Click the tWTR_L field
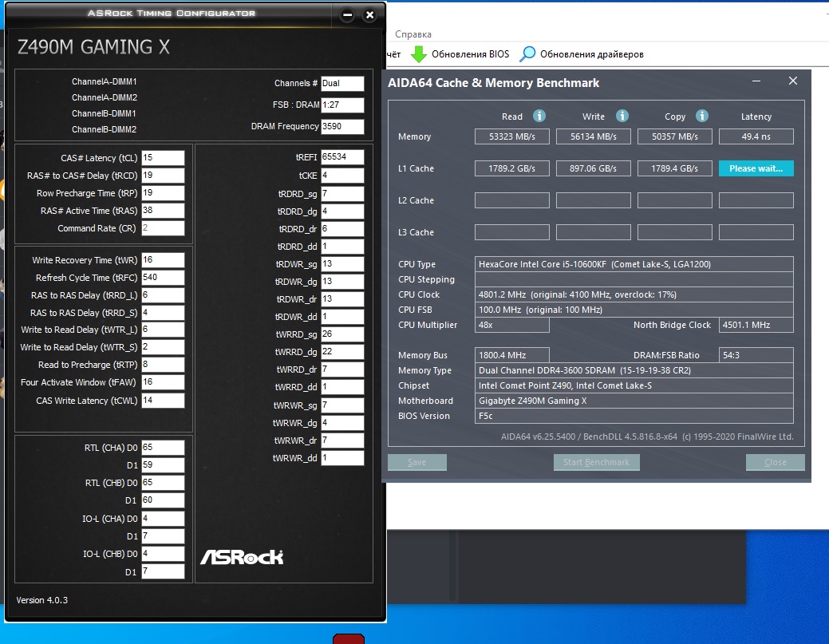Screen dimensions: 829x644 pyautogui.click(x=163, y=330)
